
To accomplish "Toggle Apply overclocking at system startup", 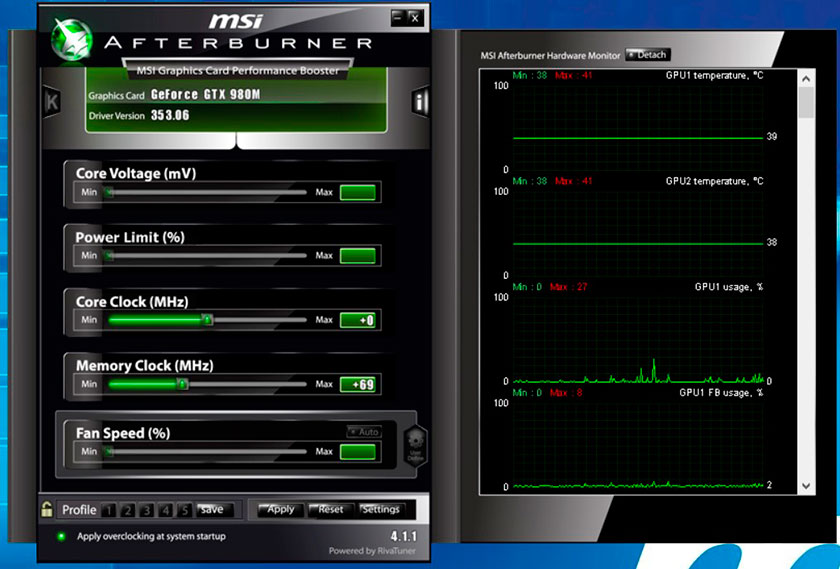I will tap(61, 536).
